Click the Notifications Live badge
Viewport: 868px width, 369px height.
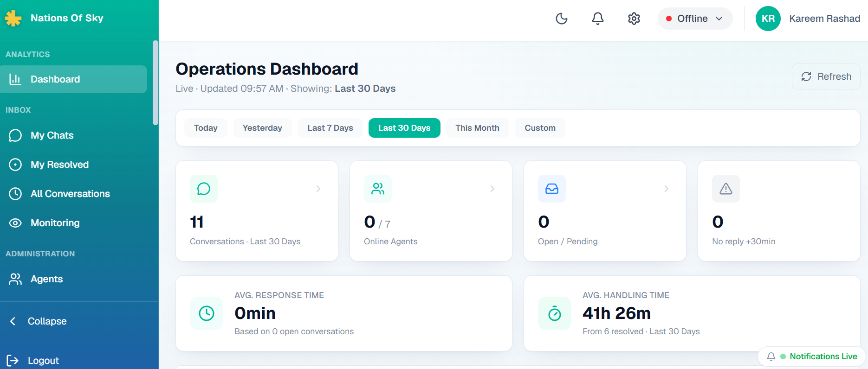[x=812, y=356]
